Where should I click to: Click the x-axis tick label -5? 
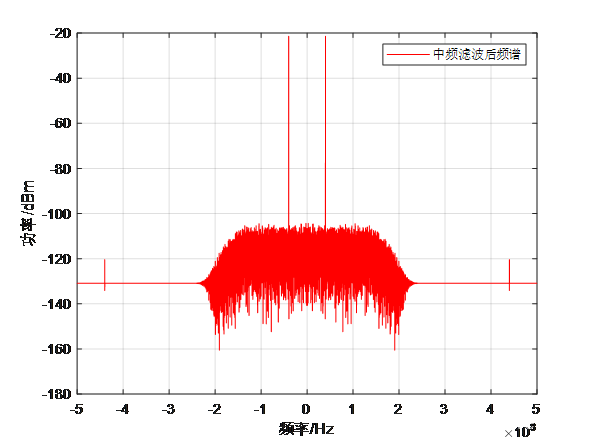coord(77,409)
